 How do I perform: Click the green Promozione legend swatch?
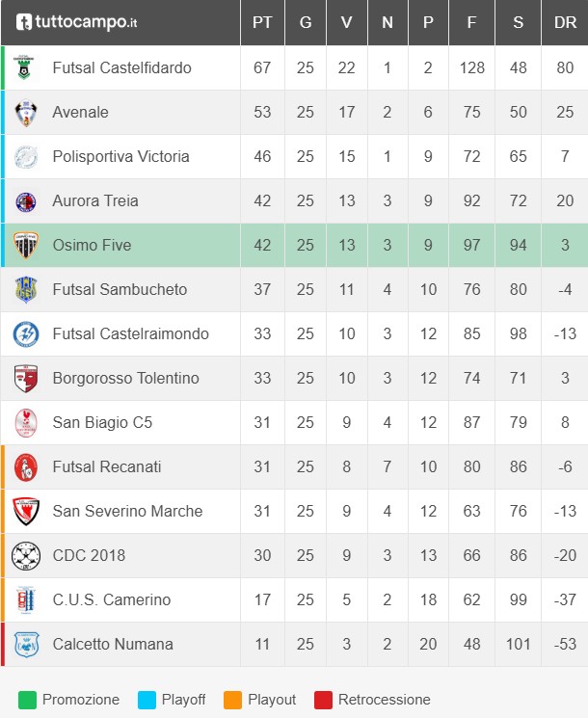[x=27, y=700]
